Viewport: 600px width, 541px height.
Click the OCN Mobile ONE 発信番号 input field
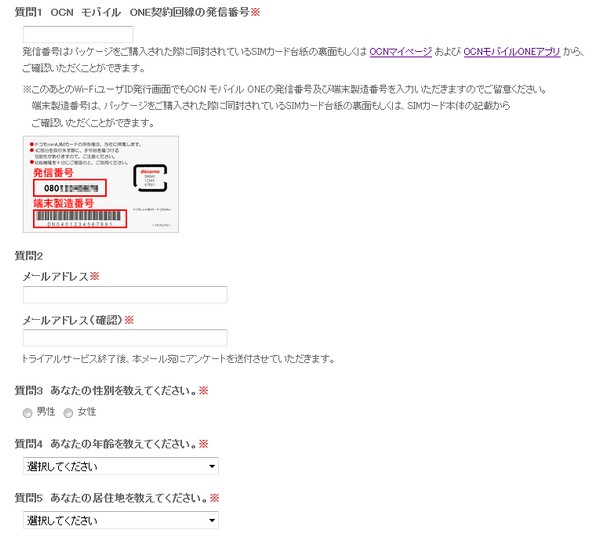pos(78,34)
